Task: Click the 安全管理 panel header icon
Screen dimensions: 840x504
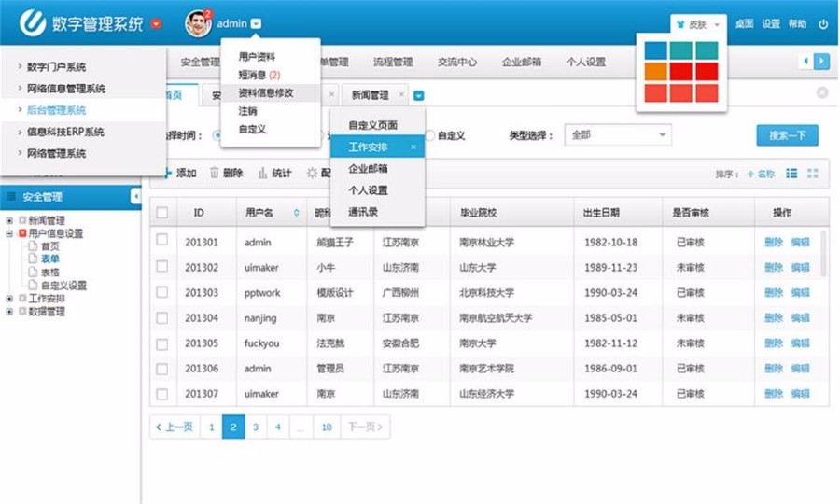Action: [x=10, y=197]
